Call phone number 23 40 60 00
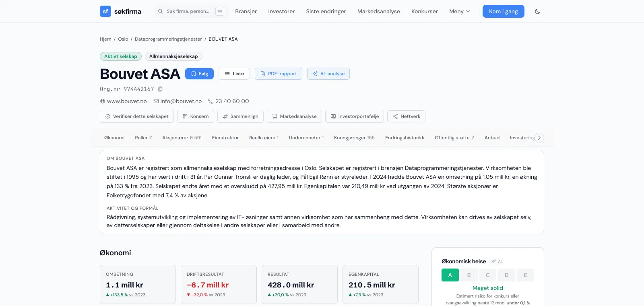The width and height of the screenshot is (644, 306). (x=232, y=101)
